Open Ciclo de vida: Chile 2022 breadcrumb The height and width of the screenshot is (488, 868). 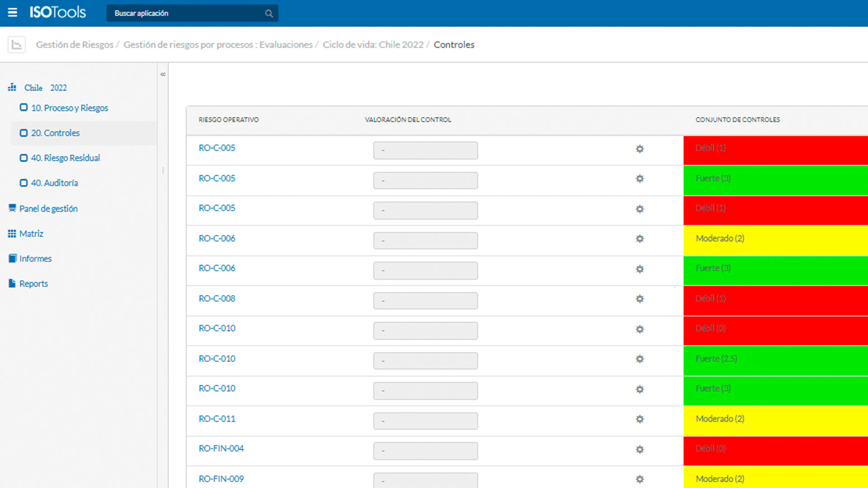pos(373,45)
